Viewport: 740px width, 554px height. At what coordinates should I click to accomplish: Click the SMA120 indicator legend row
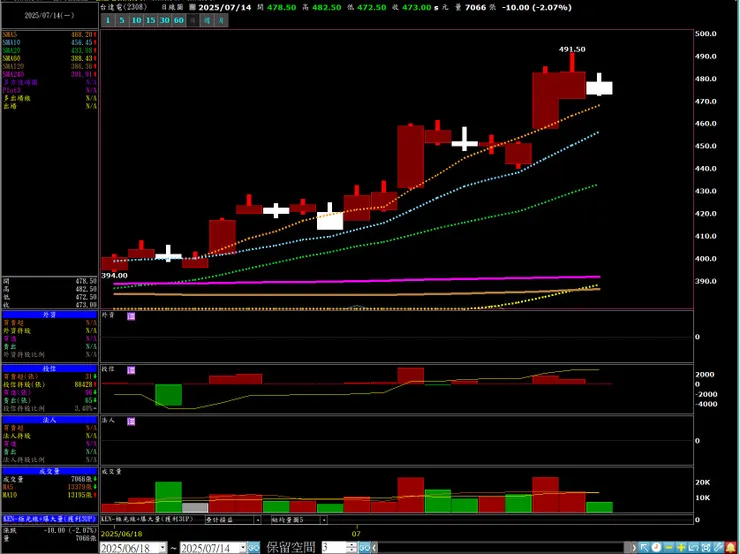tap(50, 67)
